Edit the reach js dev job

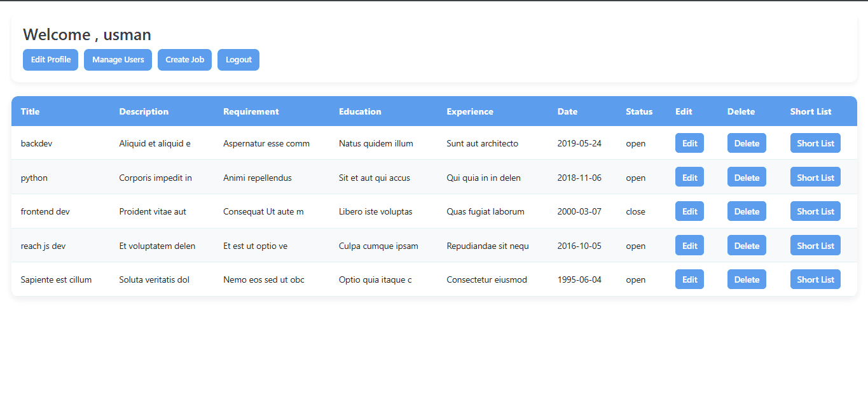[x=689, y=246]
